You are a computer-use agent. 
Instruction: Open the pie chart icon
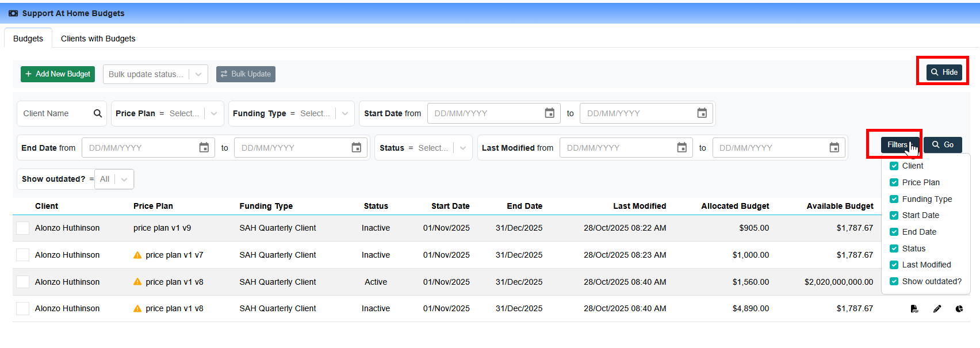959,309
